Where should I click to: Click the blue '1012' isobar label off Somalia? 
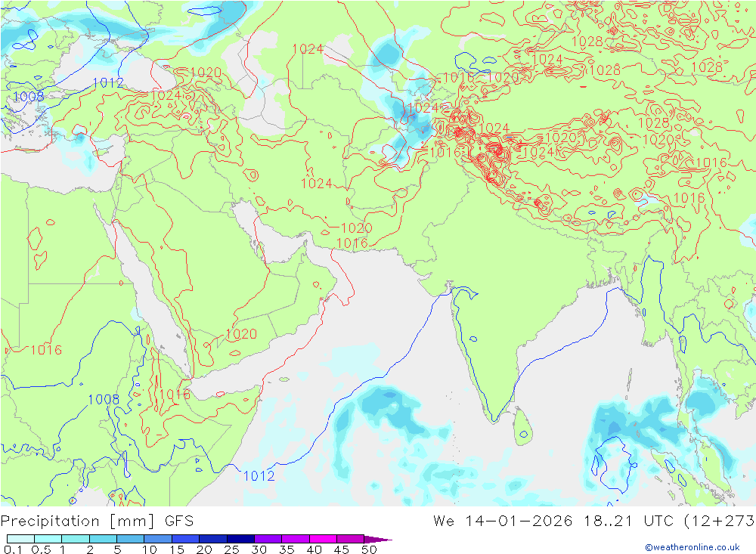[259, 476]
